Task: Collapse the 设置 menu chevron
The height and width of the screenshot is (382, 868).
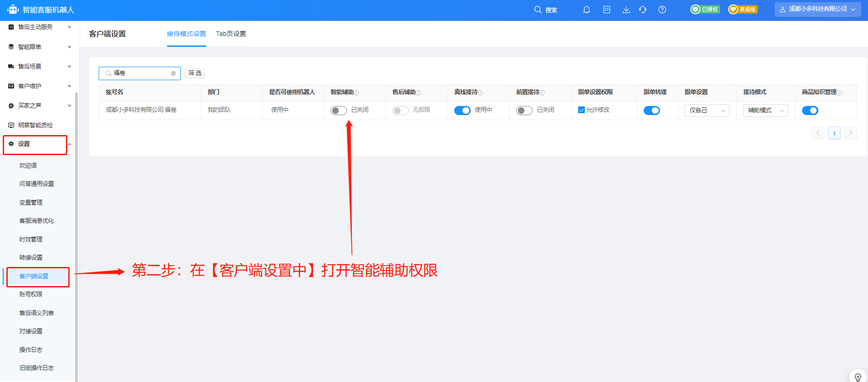Action: tap(70, 145)
